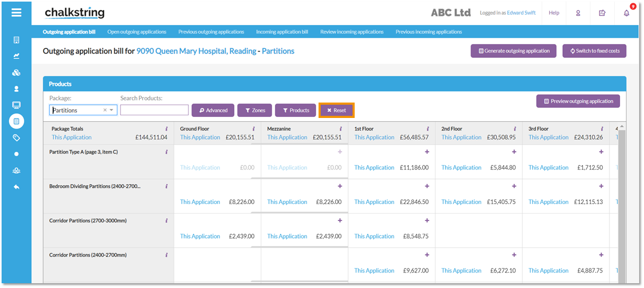Show info for Package Totals column

coord(166,129)
